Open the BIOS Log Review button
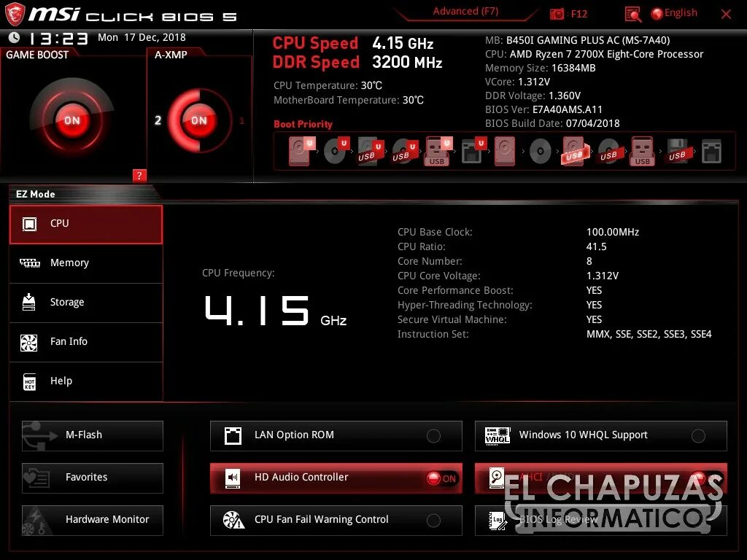Image resolution: width=747 pixels, height=560 pixels. (601, 521)
